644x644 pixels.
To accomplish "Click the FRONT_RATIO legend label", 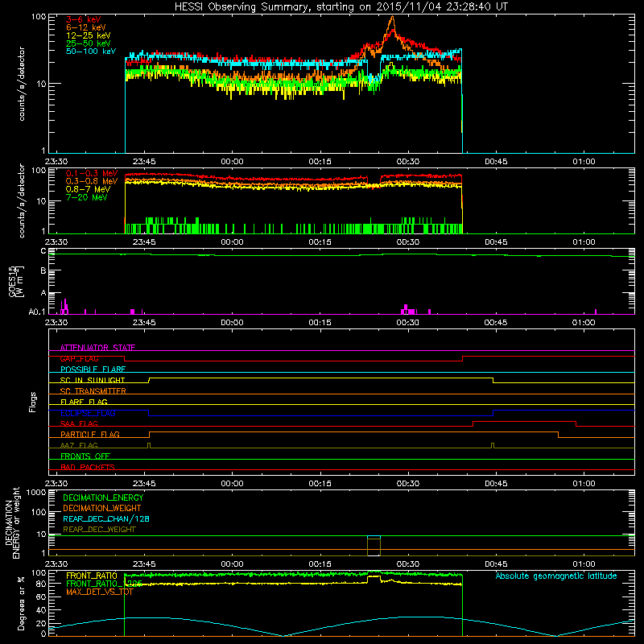I will pos(92,576).
